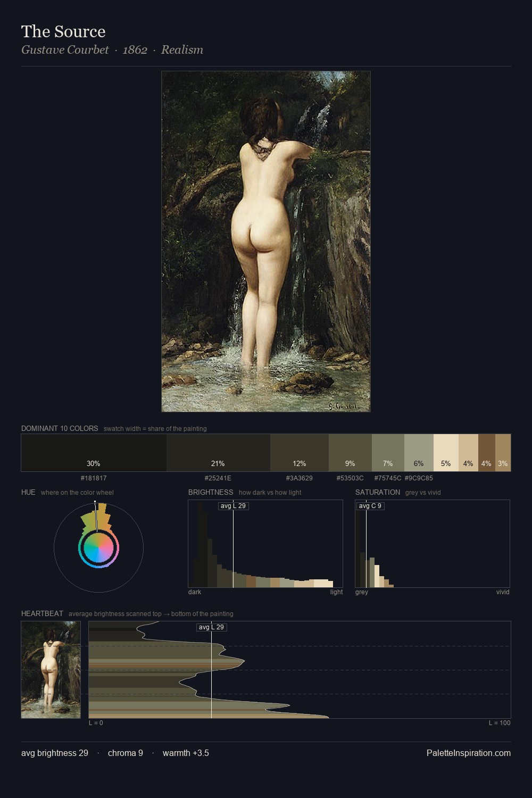Click "how dark vs how light" caption

270,493
